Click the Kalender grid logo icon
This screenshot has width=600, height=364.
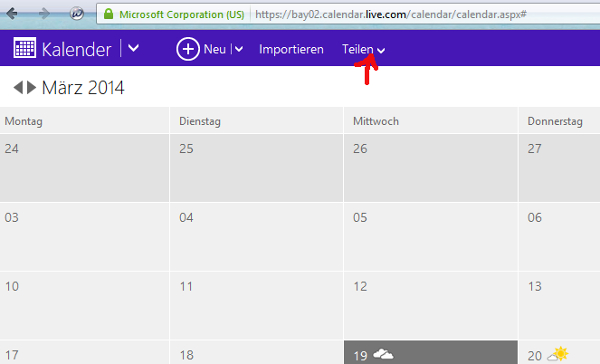(25, 48)
